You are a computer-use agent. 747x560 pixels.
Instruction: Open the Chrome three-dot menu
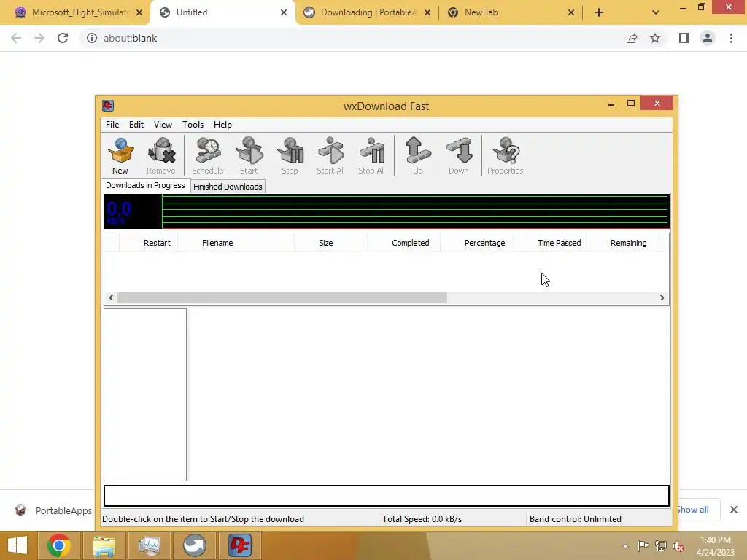pos(731,38)
